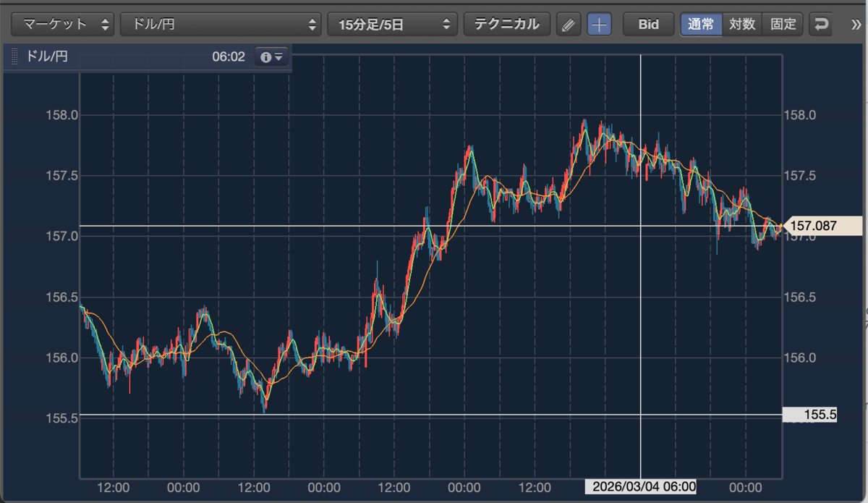
Task: Select 対数 logarithmic scale mode
Action: click(742, 24)
